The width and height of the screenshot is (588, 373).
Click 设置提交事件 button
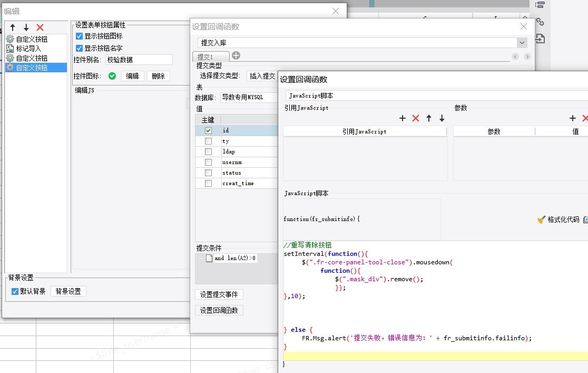point(219,294)
